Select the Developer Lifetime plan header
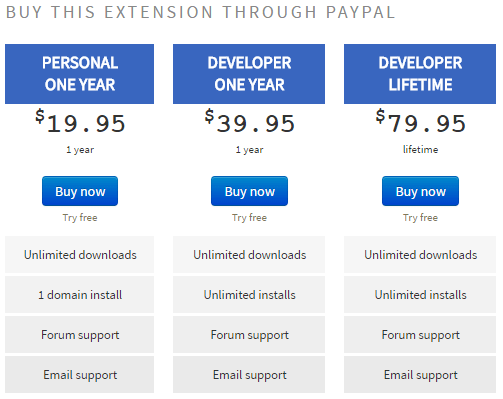The image size is (503, 399). [420, 74]
